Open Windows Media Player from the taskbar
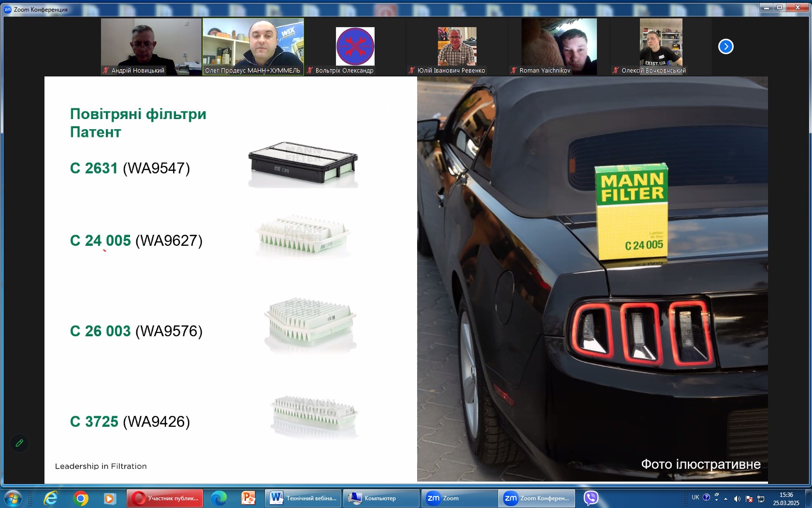812x508 pixels. pyautogui.click(x=110, y=498)
